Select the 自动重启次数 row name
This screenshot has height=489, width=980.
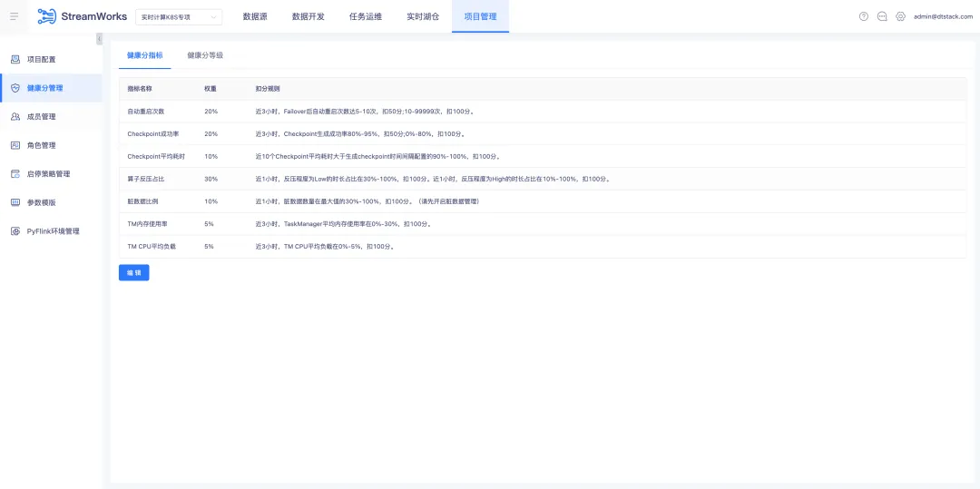click(x=145, y=112)
